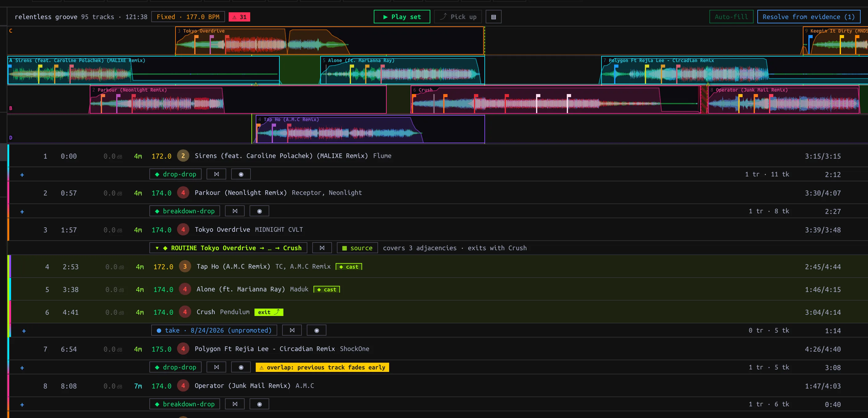Viewport: 868px width, 418px height.
Task: Open the breakdown-drop transition type after Operator
Action: (x=185, y=404)
